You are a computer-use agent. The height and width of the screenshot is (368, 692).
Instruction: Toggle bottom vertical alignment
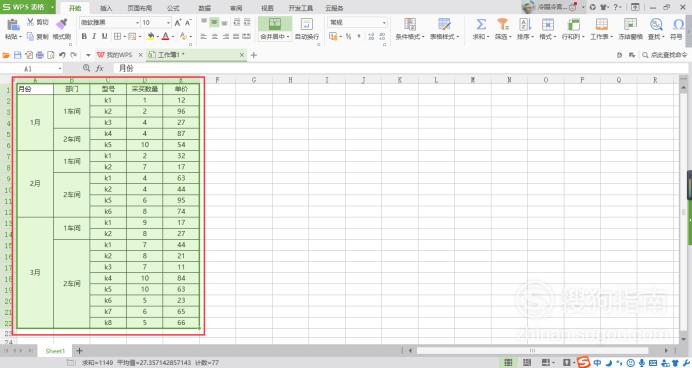[x=225, y=22]
